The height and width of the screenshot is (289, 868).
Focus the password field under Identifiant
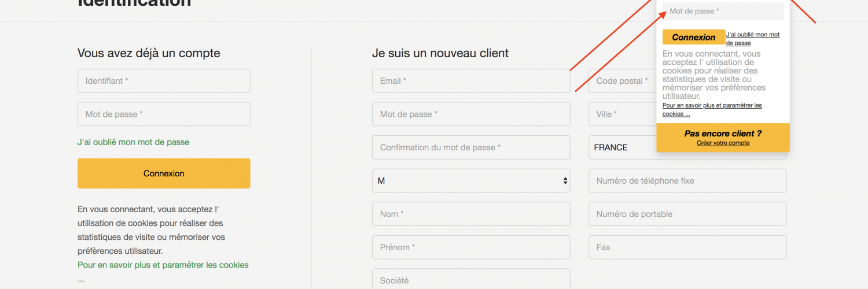[164, 114]
